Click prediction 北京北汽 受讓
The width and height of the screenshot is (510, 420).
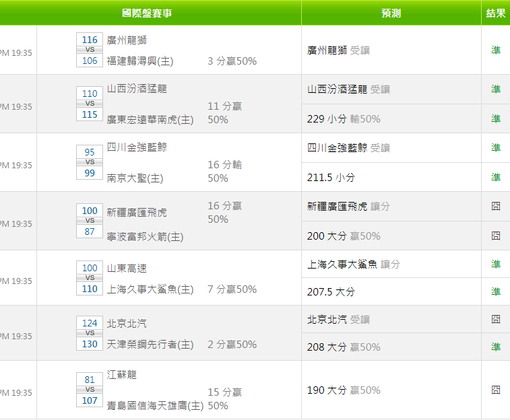(339, 319)
